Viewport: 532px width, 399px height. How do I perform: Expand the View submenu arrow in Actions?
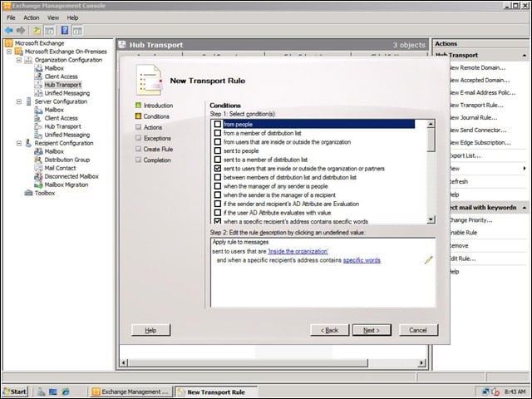pos(525,168)
